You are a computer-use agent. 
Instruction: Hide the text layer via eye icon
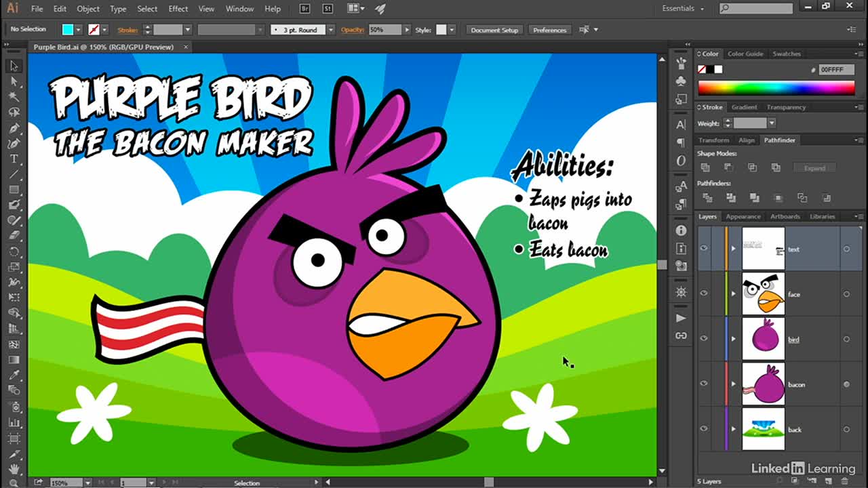click(x=704, y=248)
